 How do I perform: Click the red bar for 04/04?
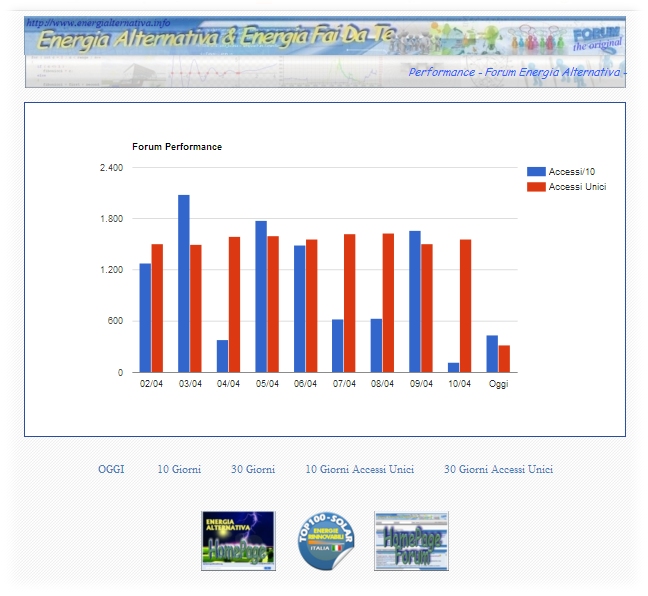234,305
